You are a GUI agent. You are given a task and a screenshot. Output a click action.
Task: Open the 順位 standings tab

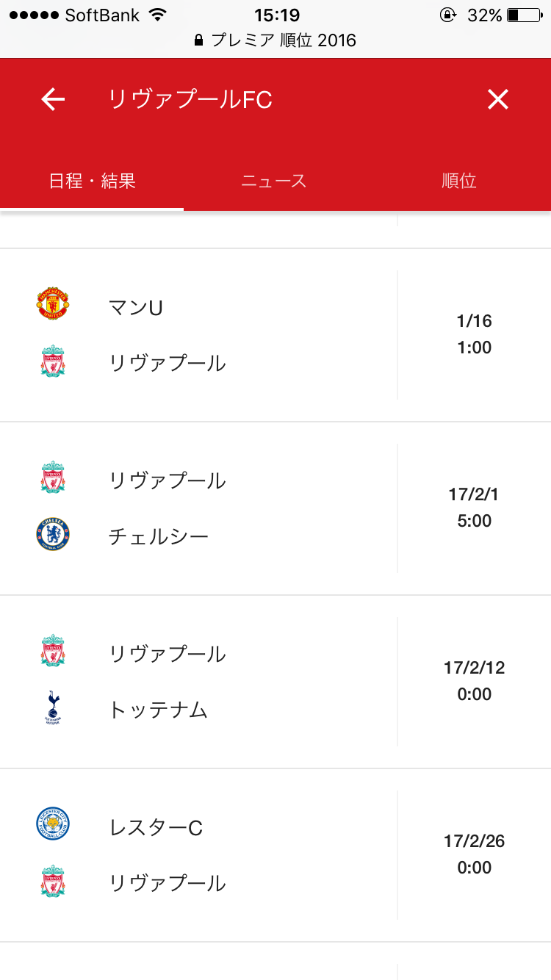pos(459,181)
